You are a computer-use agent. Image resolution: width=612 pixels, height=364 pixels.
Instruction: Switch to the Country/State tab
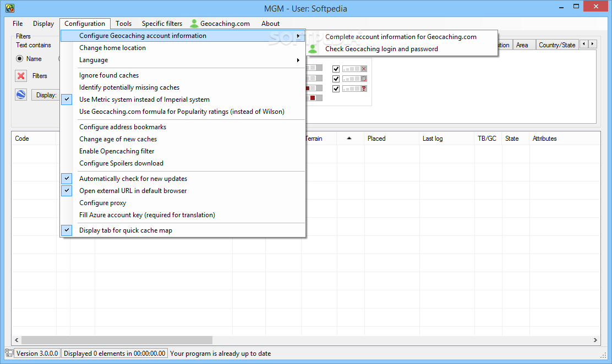click(557, 45)
